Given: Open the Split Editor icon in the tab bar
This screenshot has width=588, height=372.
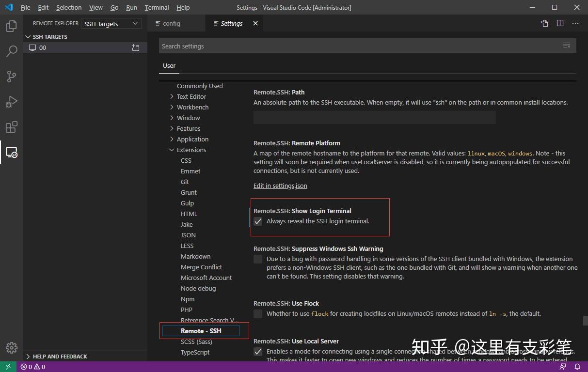Looking at the screenshot, I should click(561, 23).
